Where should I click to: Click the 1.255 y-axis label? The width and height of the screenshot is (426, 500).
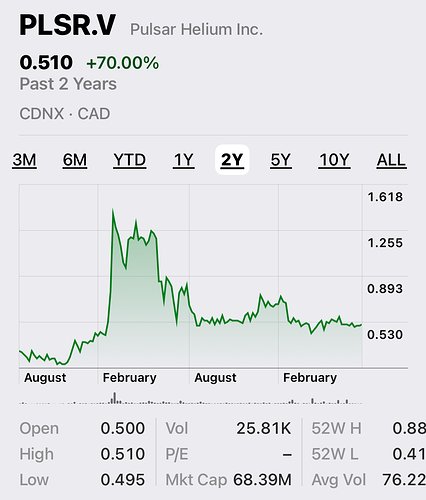click(x=385, y=243)
